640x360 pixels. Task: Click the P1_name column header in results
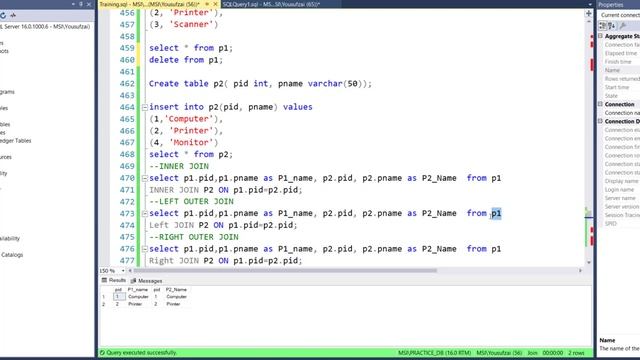click(x=138, y=289)
